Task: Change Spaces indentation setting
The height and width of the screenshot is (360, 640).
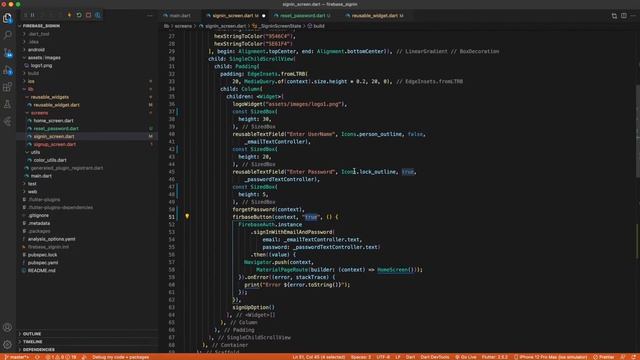Action: tap(361, 357)
